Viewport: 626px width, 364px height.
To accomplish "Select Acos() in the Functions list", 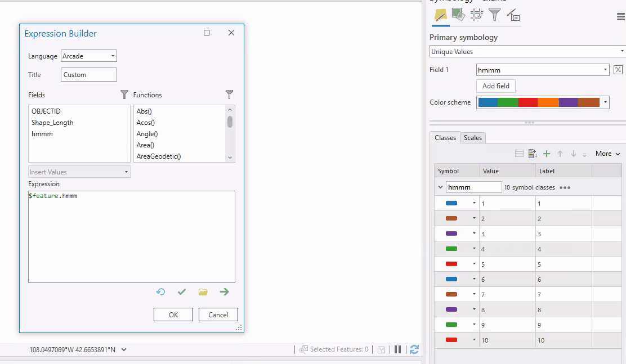I will click(x=146, y=123).
